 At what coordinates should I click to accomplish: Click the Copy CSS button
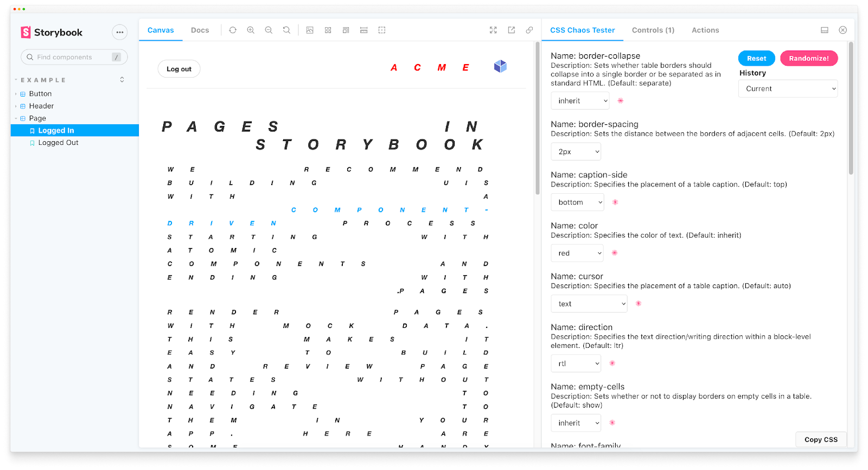pyautogui.click(x=821, y=440)
